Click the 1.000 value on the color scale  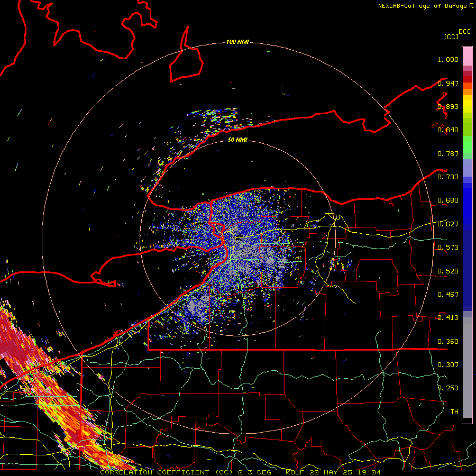pyautogui.click(x=448, y=59)
